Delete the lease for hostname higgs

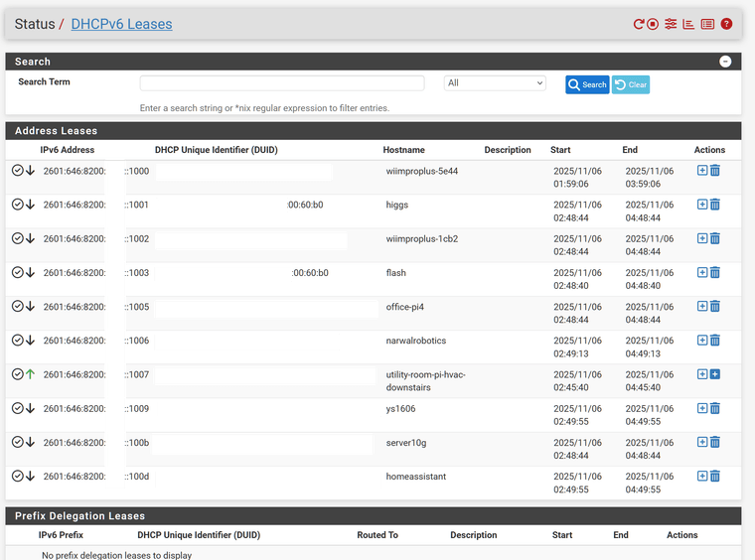click(x=715, y=205)
